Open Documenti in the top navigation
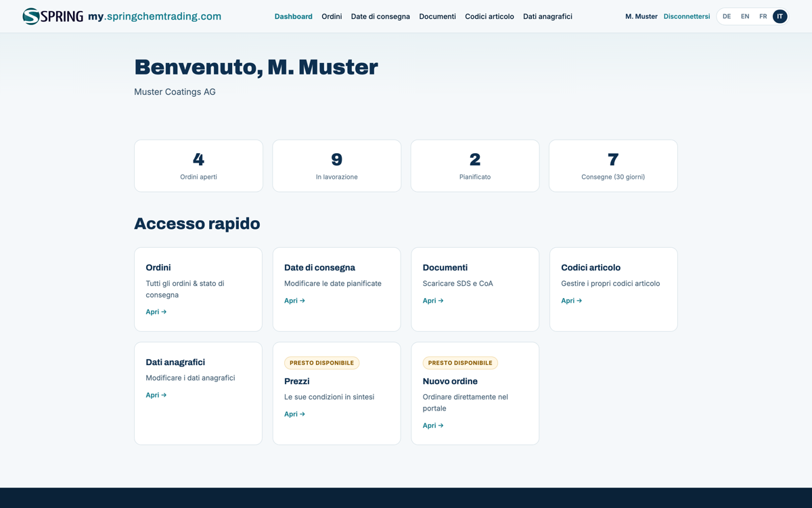The height and width of the screenshot is (508, 812). tap(437, 16)
